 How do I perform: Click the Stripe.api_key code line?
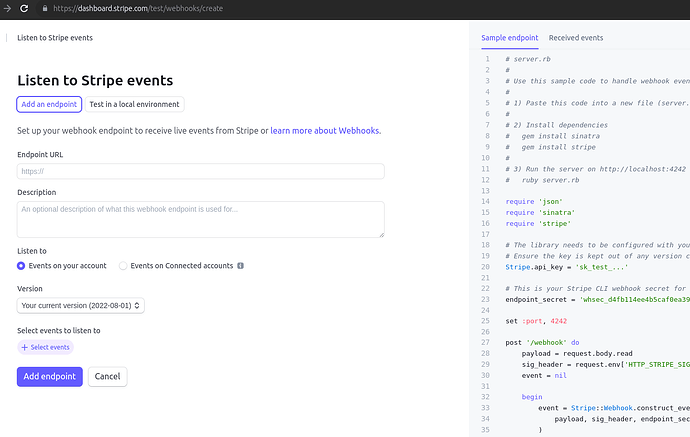pos(566,267)
